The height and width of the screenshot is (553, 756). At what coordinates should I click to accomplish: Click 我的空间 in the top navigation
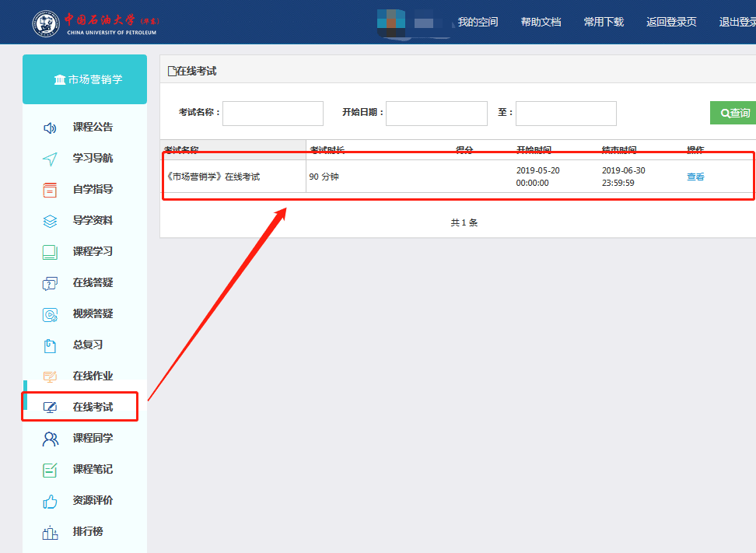click(x=478, y=23)
